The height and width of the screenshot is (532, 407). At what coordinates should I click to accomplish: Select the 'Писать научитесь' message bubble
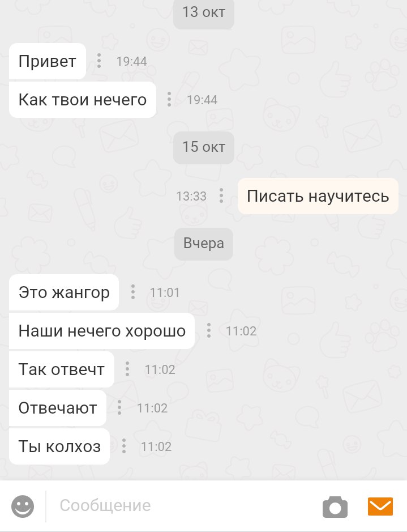pyautogui.click(x=318, y=196)
